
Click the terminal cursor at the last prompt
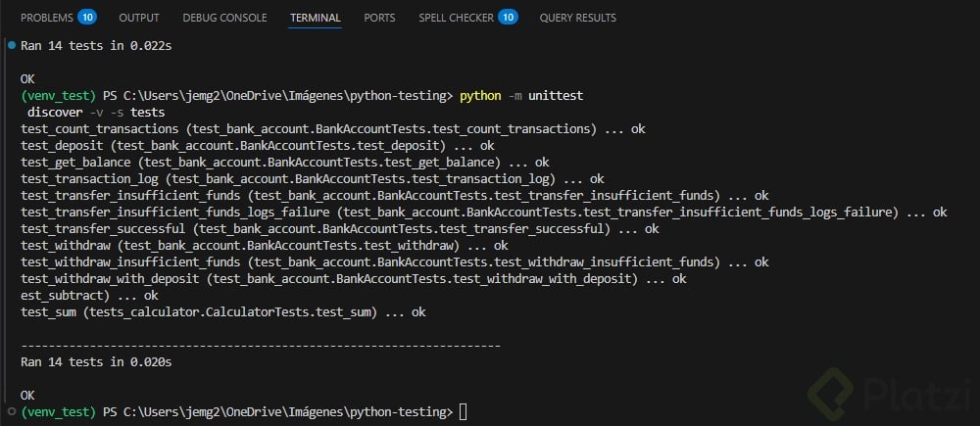464,412
